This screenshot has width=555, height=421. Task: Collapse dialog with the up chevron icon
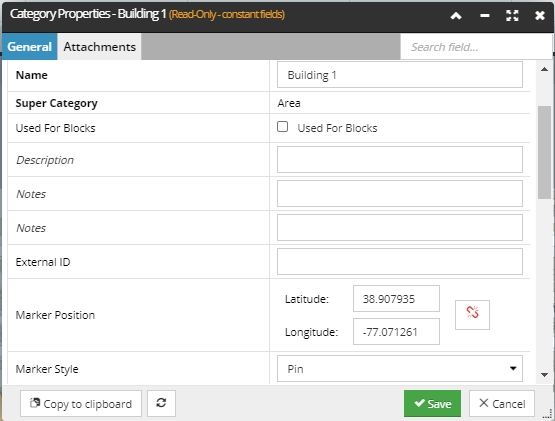tap(456, 16)
